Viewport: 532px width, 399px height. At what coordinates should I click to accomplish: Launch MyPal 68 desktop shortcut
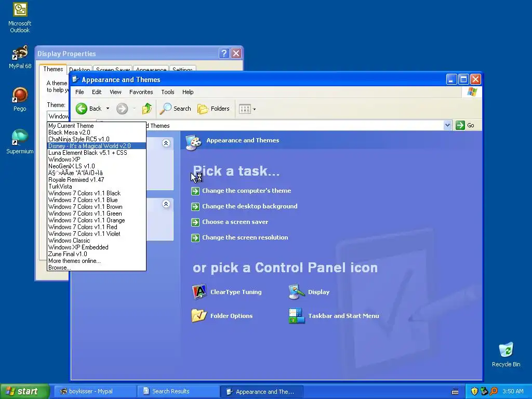tap(20, 57)
